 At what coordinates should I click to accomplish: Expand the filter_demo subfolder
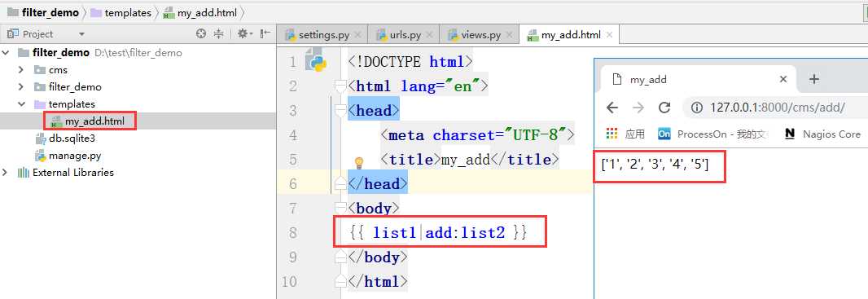tap(21, 87)
